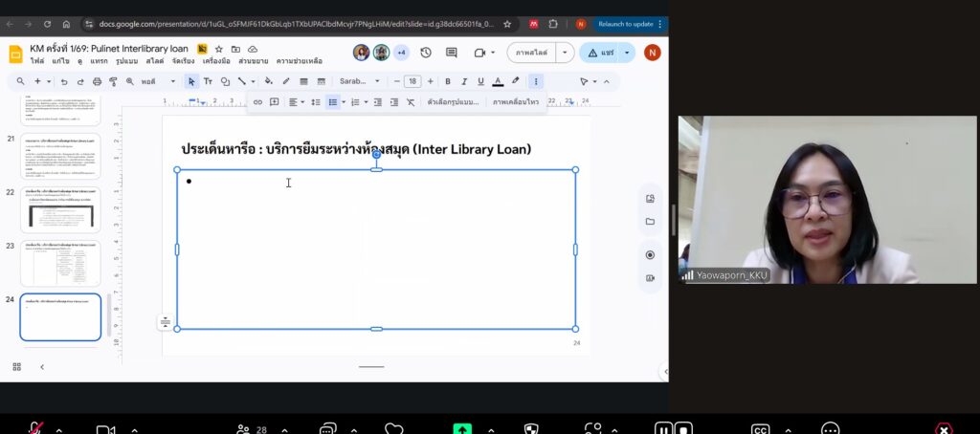Select the text box tool
Viewport: 980px width, 434px height.
[208, 81]
